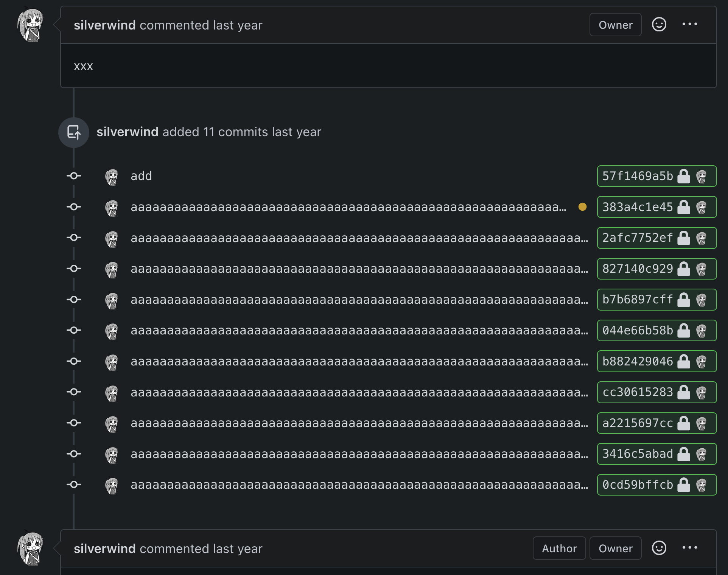Image resolution: width=728 pixels, height=575 pixels.
Task: Open commit hash 383a4c1e45
Action: tap(637, 207)
